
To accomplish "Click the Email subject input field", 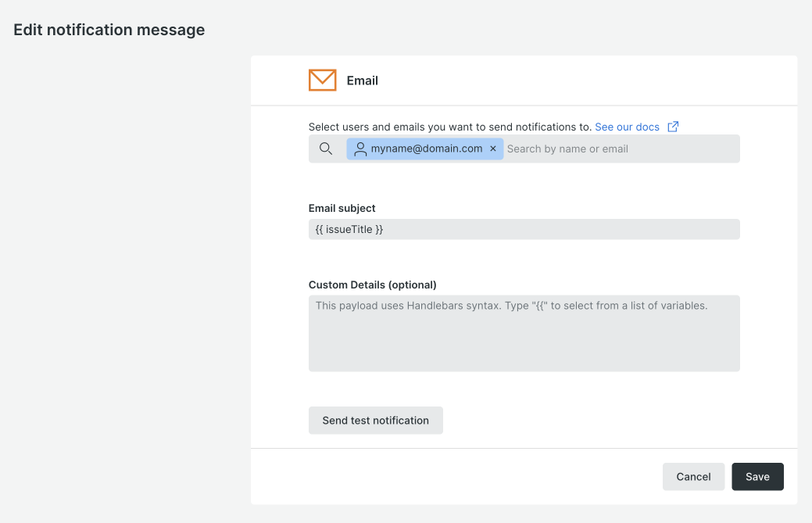I will click(524, 229).
